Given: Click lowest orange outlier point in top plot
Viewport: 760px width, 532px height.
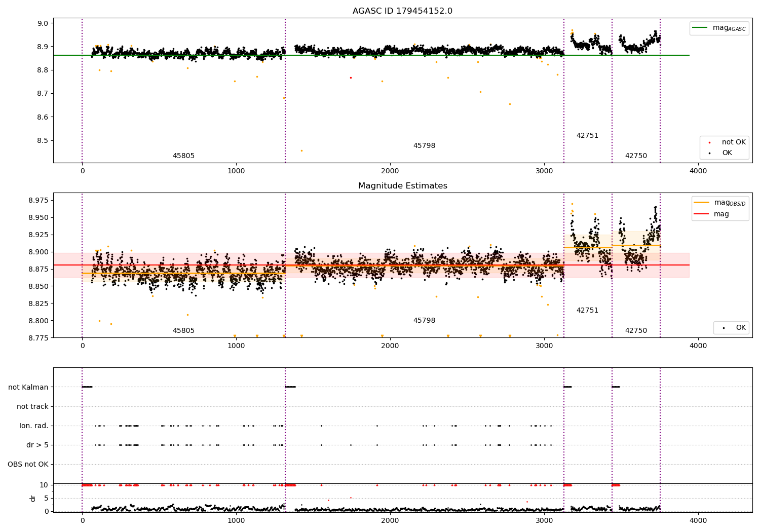Looking at the screenshot, I should point(301,150).
